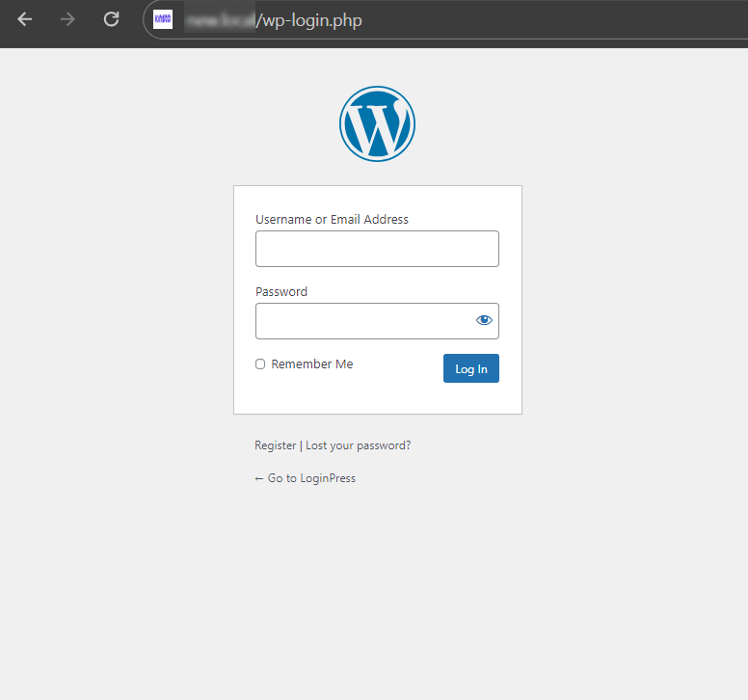
Task: Click the WordPress logo
Action: tap(377, 123)
